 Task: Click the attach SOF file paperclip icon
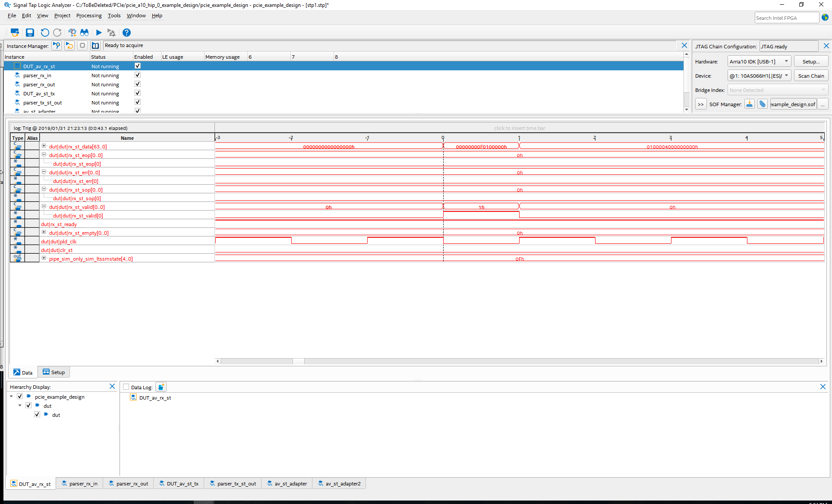763,104
